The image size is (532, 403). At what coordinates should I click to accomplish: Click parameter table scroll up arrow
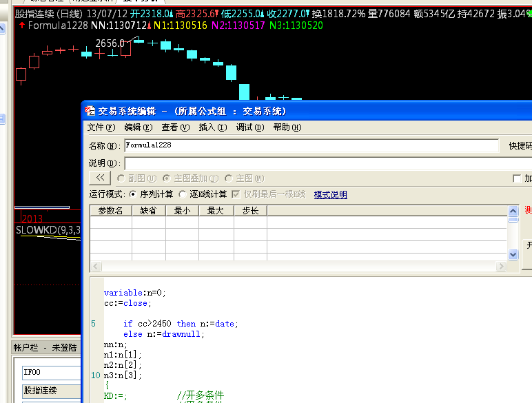point(513,211)
